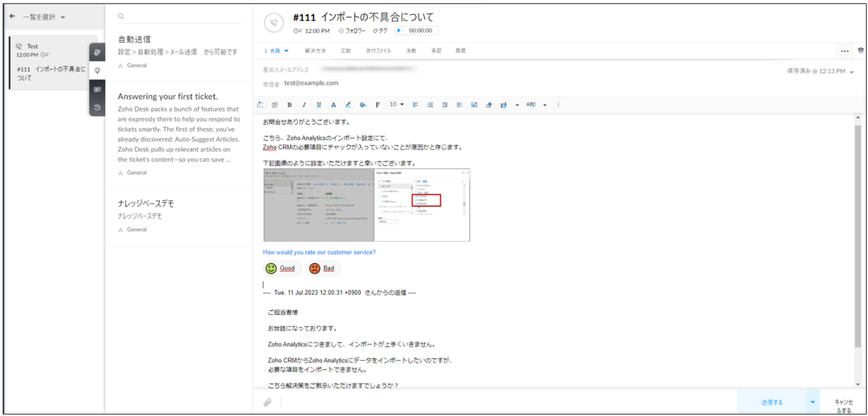
Task: Switch to the 承認 tab
Action: coord(436,51)
